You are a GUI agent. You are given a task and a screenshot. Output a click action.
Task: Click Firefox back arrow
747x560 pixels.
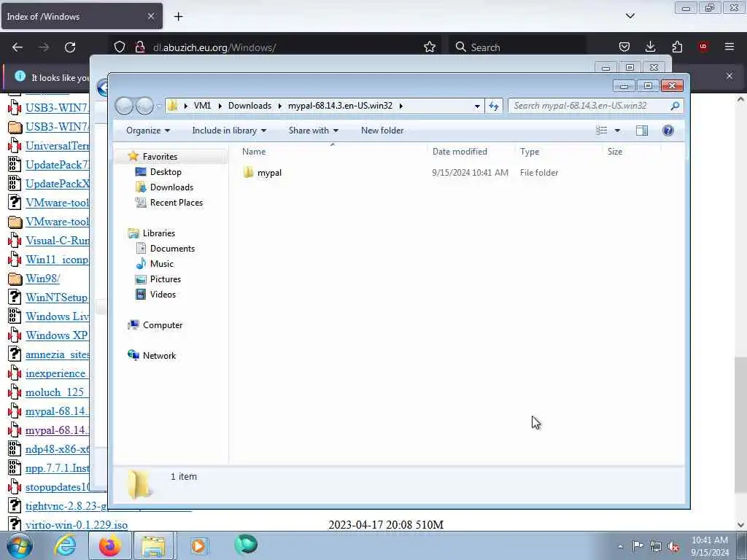[18, 47]
